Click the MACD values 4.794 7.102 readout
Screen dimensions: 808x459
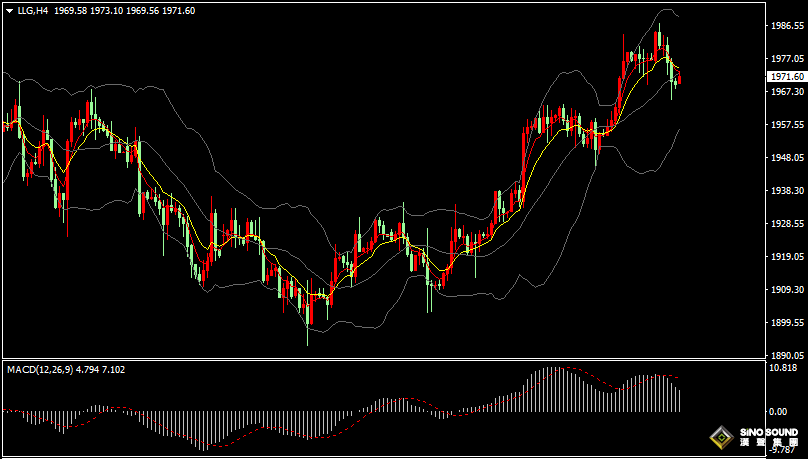click(x=101, y=369)
